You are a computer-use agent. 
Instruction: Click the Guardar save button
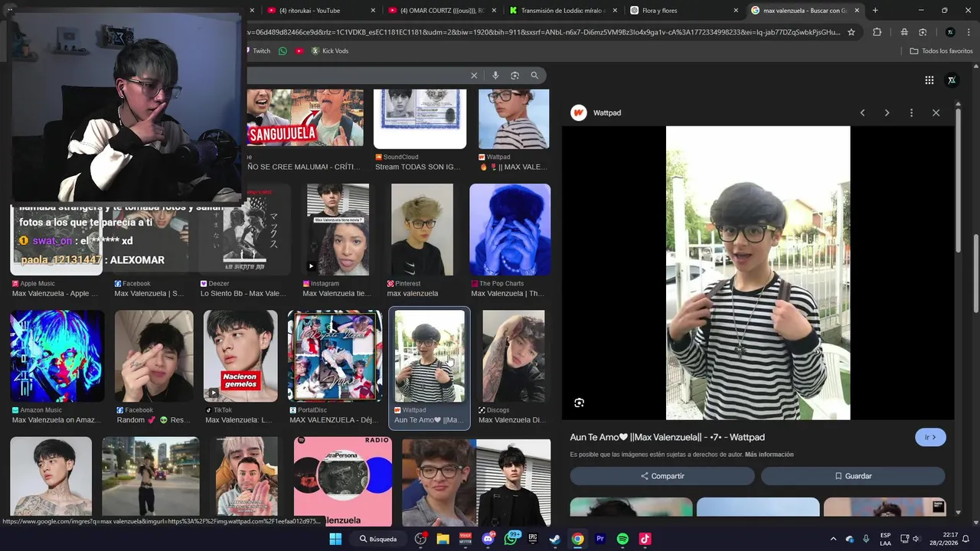pos(853,476)
